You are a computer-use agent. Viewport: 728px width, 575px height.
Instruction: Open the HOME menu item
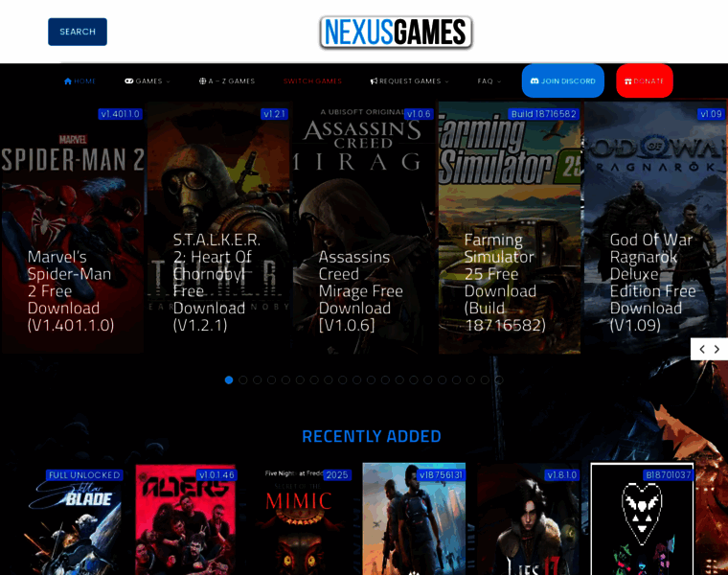[x=80, y=80]
